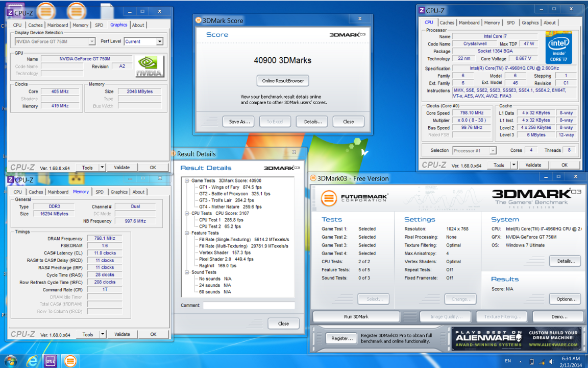Open Tools dropdown arrow in Memory CPU-Z window
The height and width of the screenshot is (368, 588).
[103, 334]
